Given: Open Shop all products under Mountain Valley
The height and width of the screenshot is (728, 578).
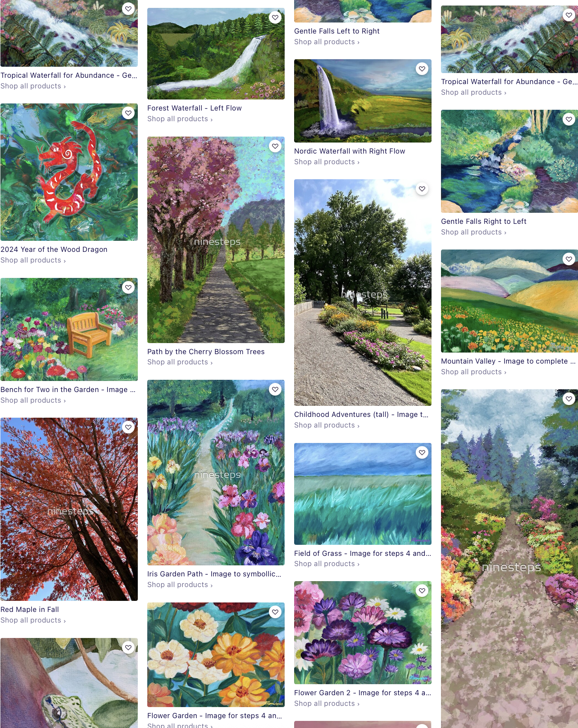Looking at the screenshot, I should pyautogui.click(x=474, y=372).
